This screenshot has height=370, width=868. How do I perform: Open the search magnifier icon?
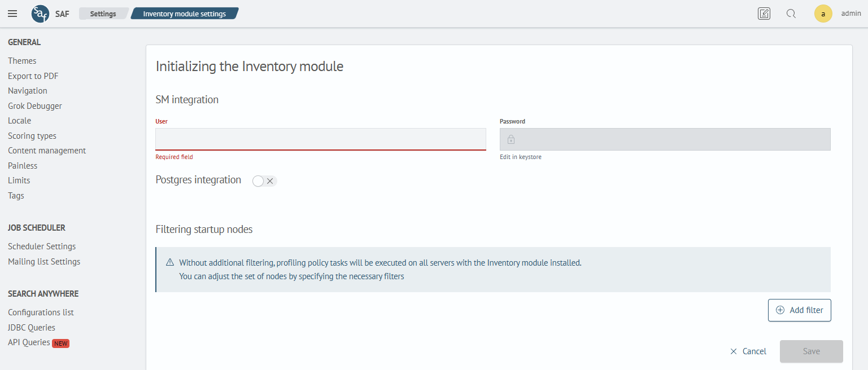pos(791,14)
